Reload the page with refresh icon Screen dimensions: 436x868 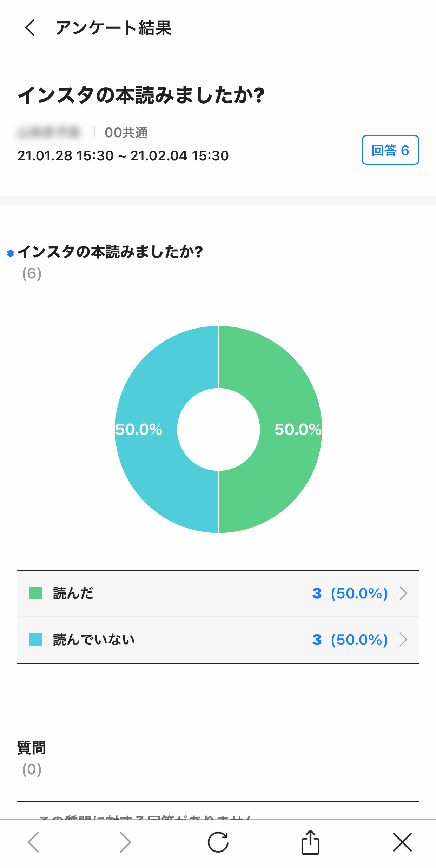[218, 842]
